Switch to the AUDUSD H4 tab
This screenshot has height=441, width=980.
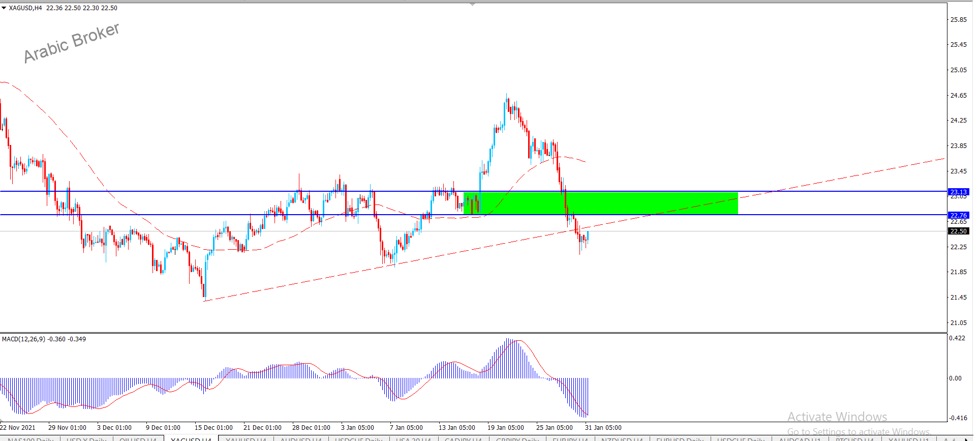(301, 438)
